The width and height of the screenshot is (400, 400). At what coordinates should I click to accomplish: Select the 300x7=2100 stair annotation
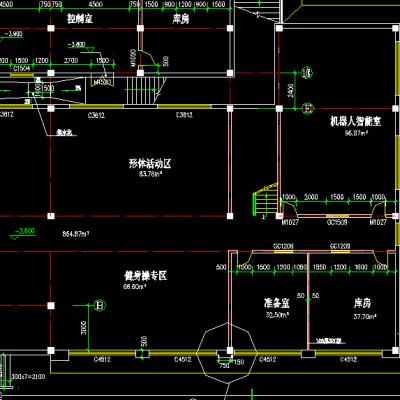(28, 377)
